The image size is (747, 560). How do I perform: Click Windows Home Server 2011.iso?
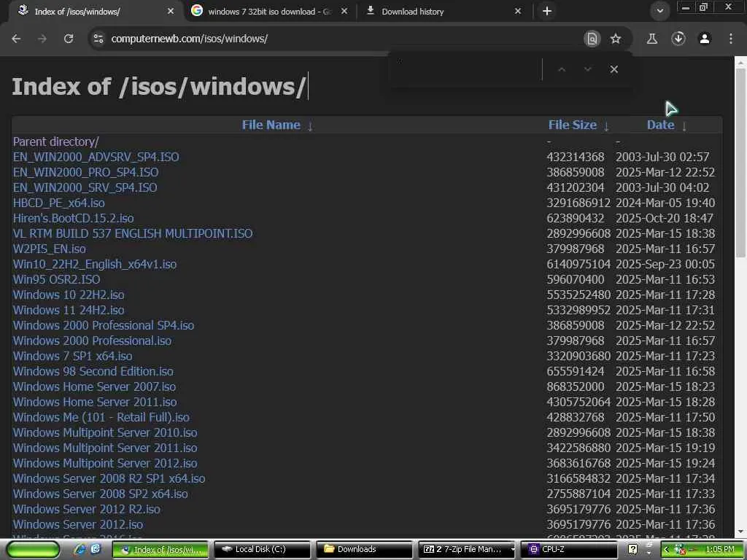click(95, 402)
